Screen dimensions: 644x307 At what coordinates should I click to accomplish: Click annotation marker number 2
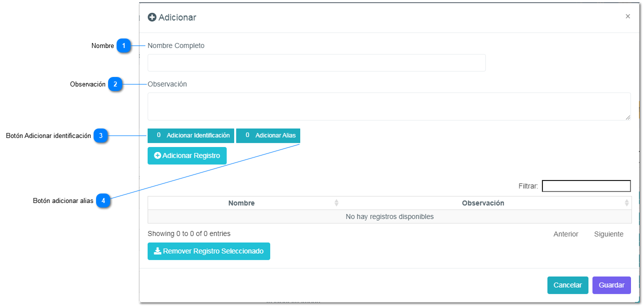[x=115, y=84]
